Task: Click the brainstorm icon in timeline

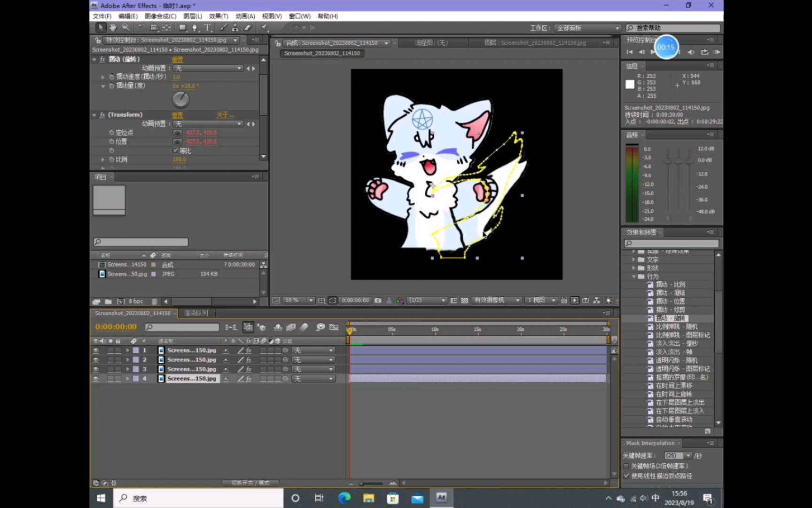Action: (320, 327)
